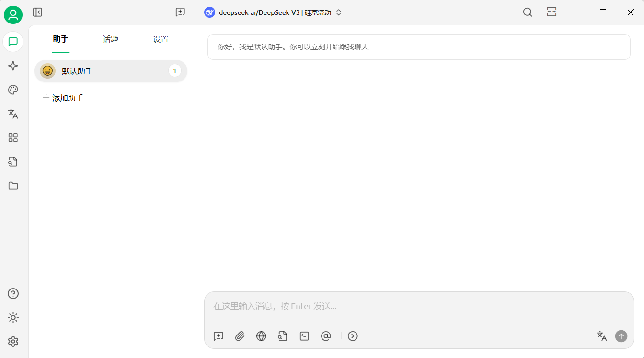Click the @ mention model icon

point(326,336)
